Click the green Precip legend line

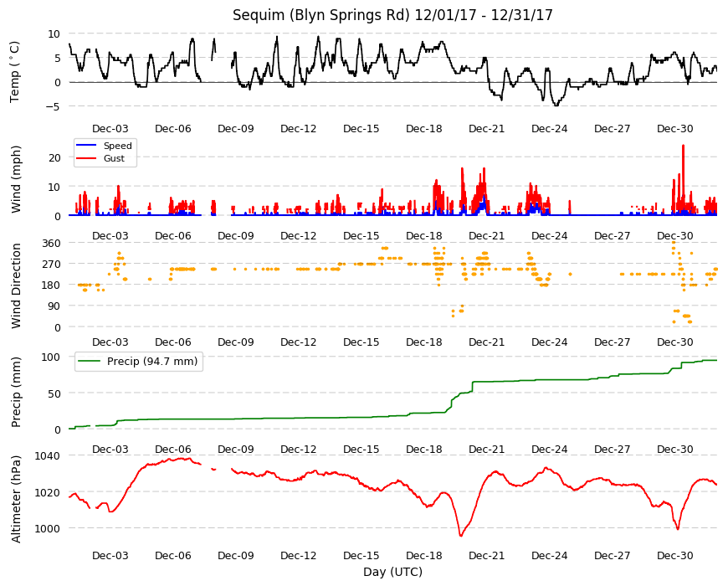click(90, 362)
